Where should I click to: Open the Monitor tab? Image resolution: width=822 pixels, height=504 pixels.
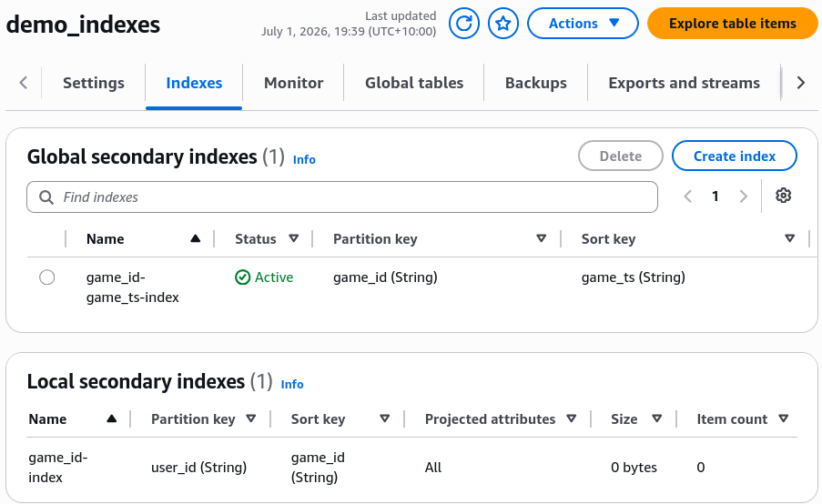pos(293,83)
